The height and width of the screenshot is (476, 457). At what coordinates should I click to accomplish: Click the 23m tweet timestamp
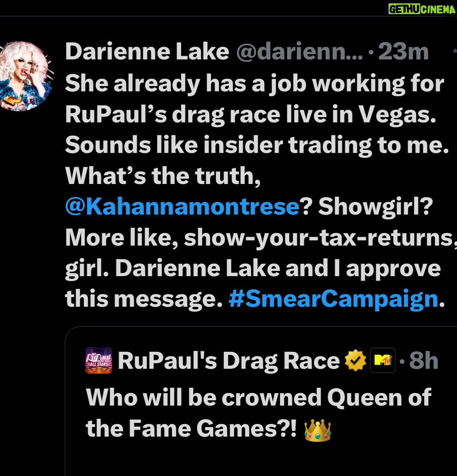tap(403, 52)
